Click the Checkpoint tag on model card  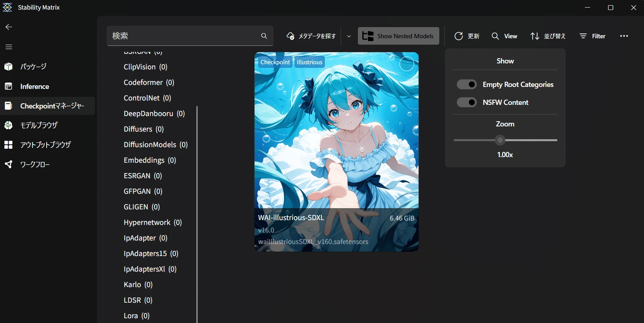pyautogui.click(x=275, y=62)
